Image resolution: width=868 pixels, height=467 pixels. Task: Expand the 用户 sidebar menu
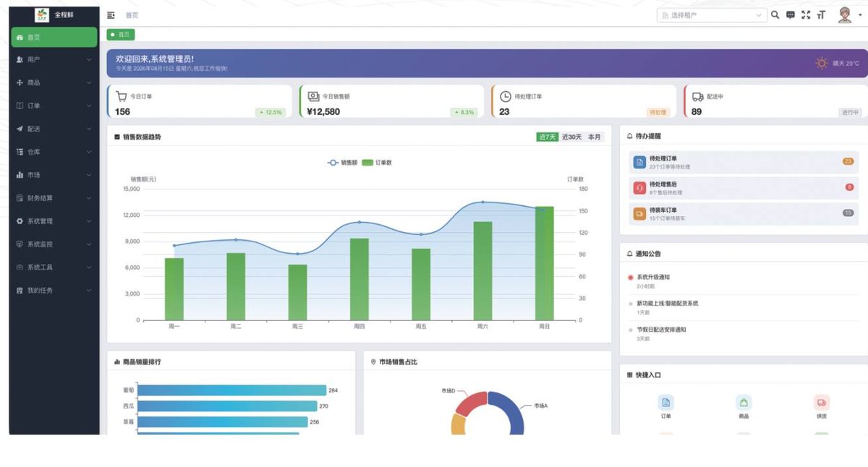[54, 59]
